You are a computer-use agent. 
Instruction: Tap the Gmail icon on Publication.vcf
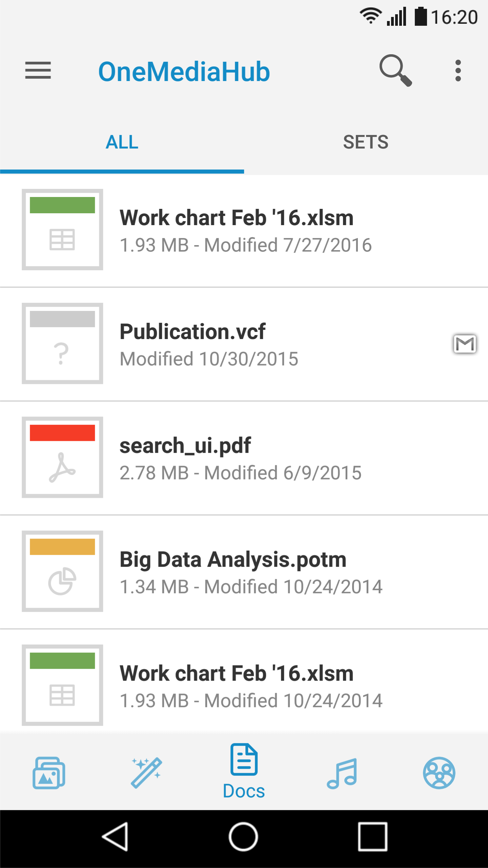pos(465,344)
